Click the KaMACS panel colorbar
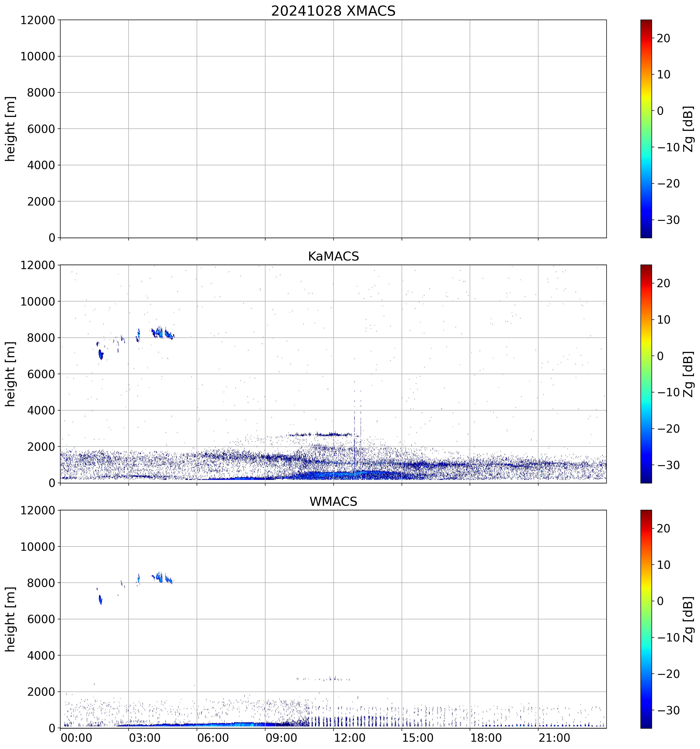Screen dimensions: 700x749 point(646,374)
